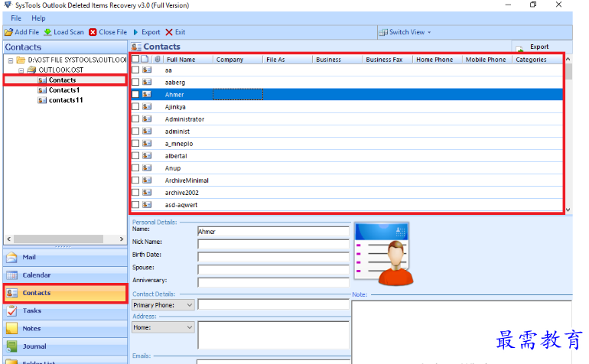Click the attachment column header icon

click(158, 59)
